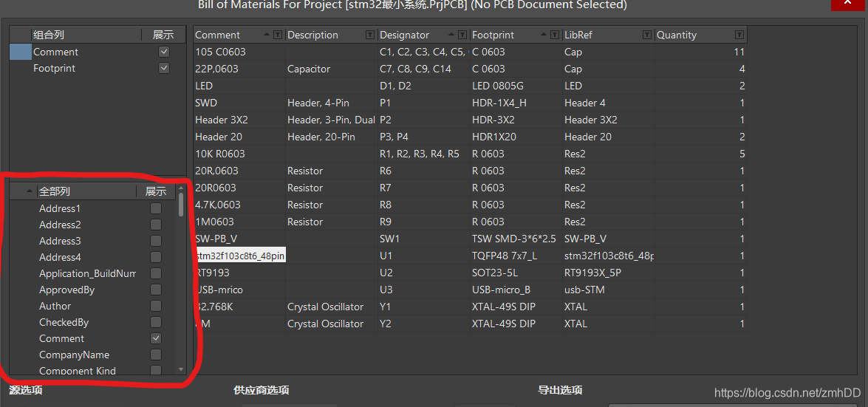
Task: Open the Quantity column filter icon
Action: point(739,35)
